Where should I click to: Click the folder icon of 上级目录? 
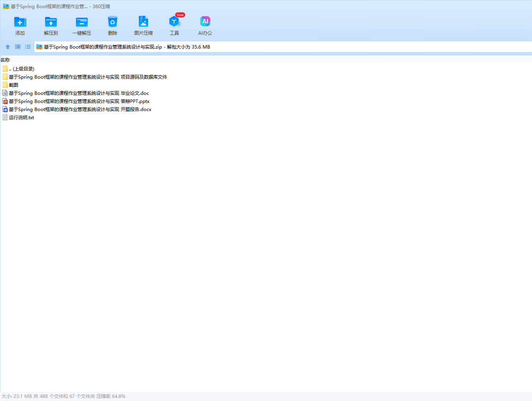point(5,69)
